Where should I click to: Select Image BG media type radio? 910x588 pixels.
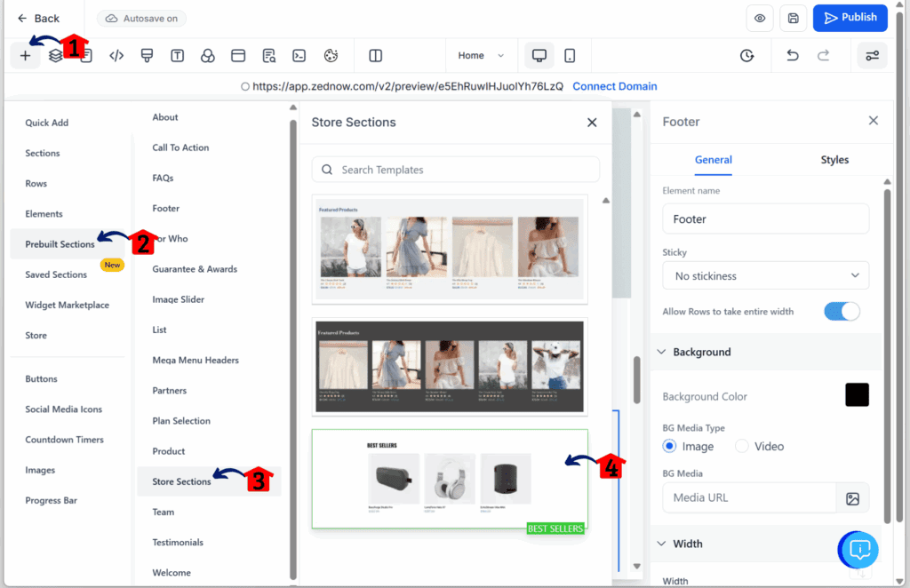coord(669,446)
